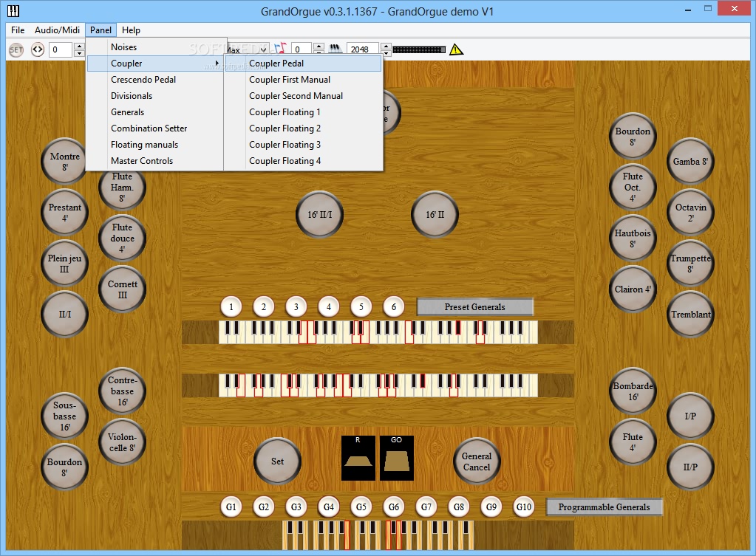Image resolution: width=756 pixels, height=556 pixels.
Task: Choose Master Controls panel
Action: (x=155, y=161)
